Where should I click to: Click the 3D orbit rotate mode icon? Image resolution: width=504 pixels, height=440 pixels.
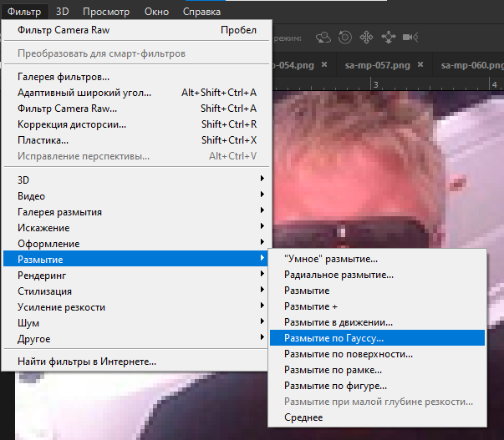(x=323, y=37)
